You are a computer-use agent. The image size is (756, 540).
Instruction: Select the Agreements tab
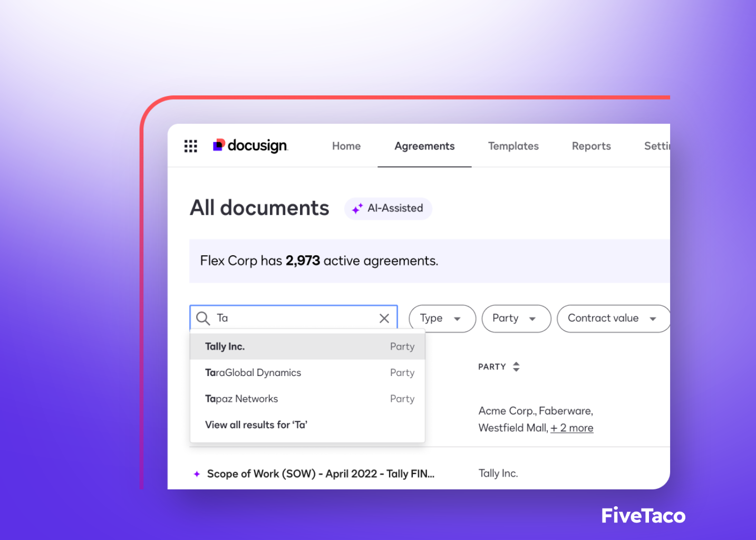click(424, 146)
